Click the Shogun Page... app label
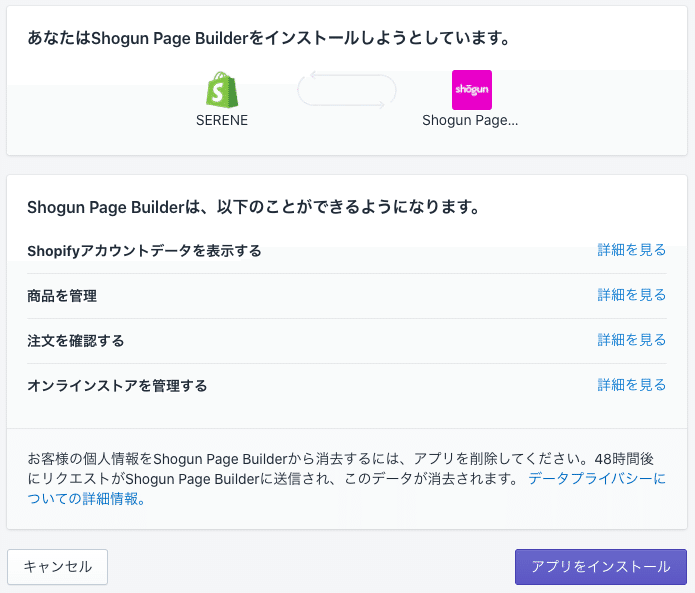Viewport: 695px width, 593px height. (470, 120)
